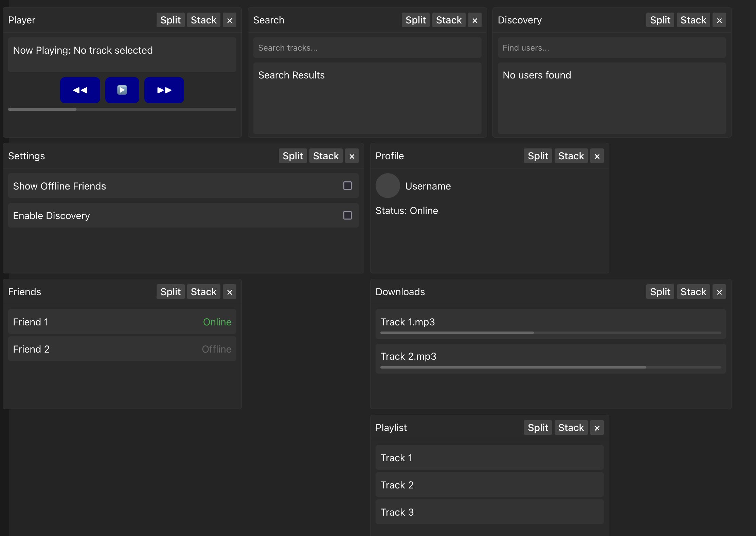Click Friend 2 in Friends list

(x=122, y=349)
